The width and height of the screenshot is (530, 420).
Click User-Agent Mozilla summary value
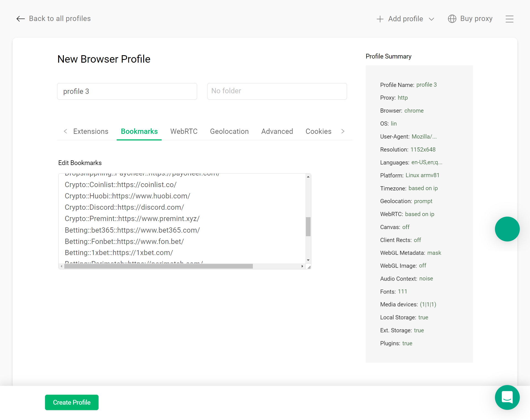tap(424, 137)
